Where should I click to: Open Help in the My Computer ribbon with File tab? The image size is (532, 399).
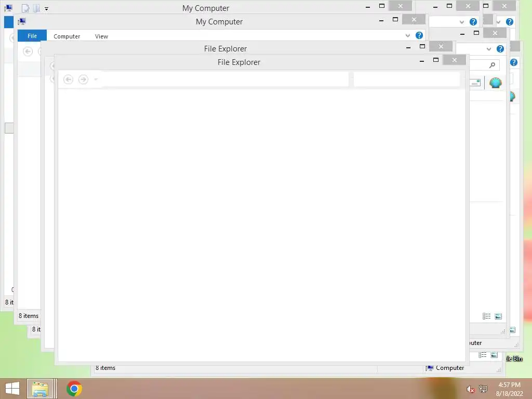pos(419,35)
